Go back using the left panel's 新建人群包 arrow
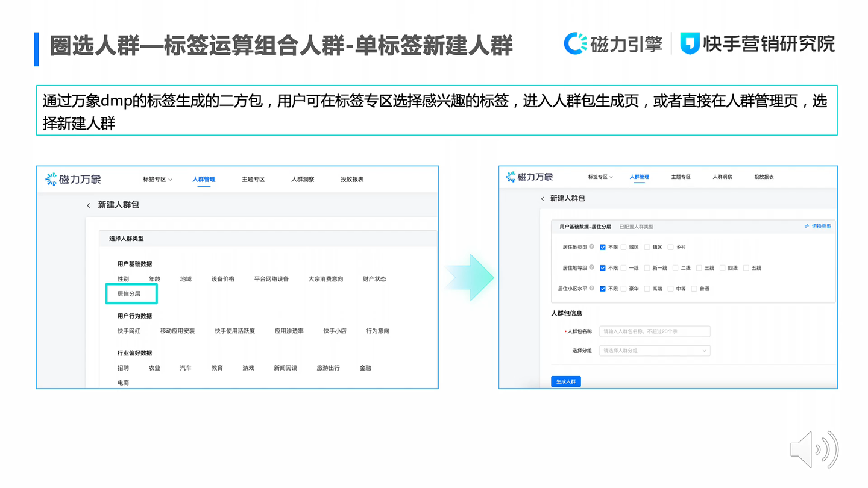The image size is (868, 488). [x=89, y=205]
